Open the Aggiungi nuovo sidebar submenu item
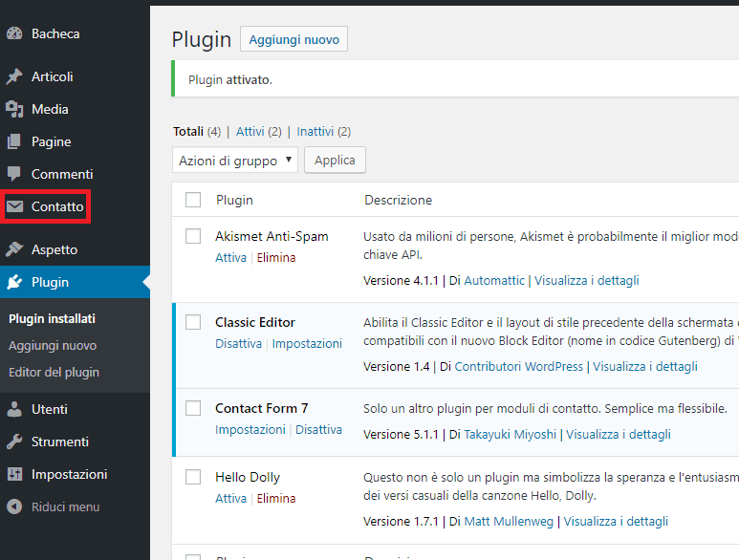Image resolution: width=739 pixels, height=560 pixels. 53,346
